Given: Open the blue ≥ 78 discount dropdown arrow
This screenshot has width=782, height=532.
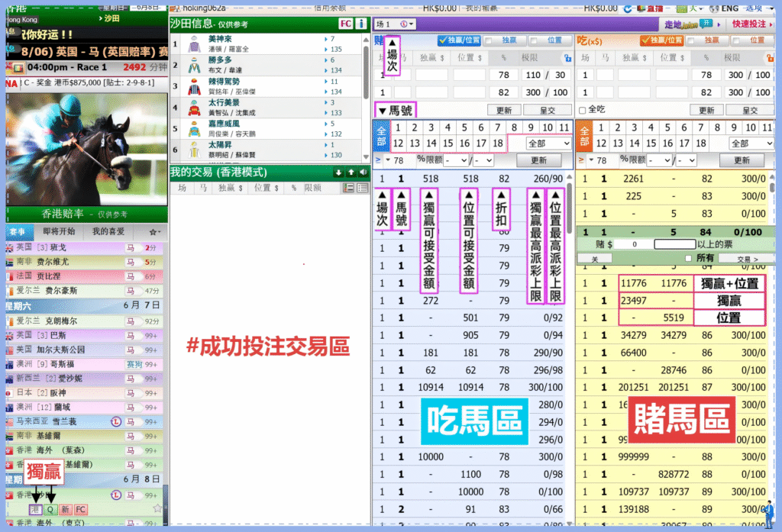Looking at the screenshot, I should (x=388, y=160).
